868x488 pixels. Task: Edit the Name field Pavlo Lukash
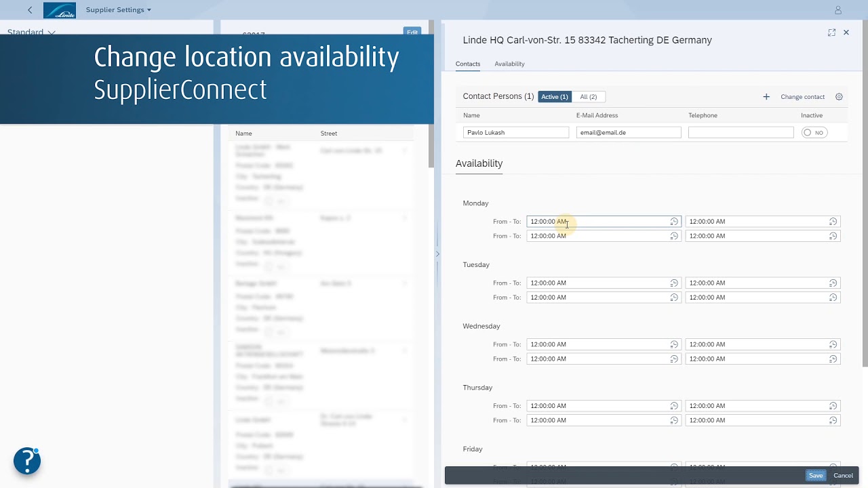pos(516,133)
